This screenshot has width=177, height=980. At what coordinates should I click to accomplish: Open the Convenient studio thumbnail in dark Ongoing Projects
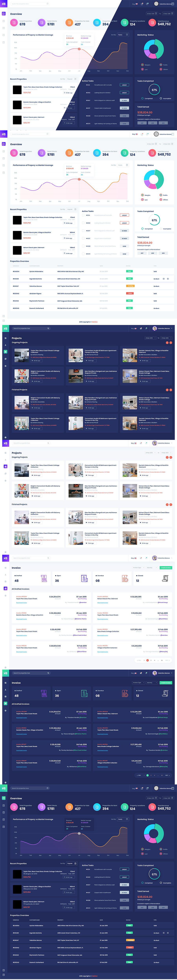[x=76, y=356]
